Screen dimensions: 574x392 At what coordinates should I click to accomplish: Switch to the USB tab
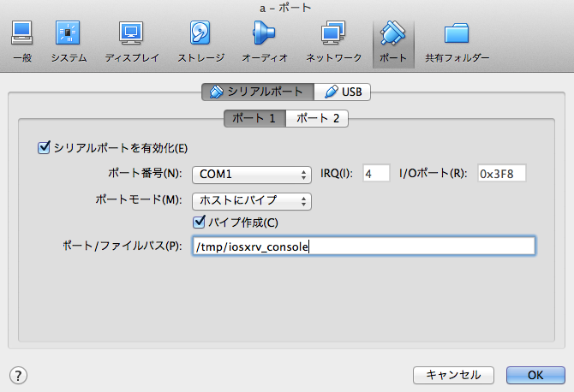click(343, 92)
